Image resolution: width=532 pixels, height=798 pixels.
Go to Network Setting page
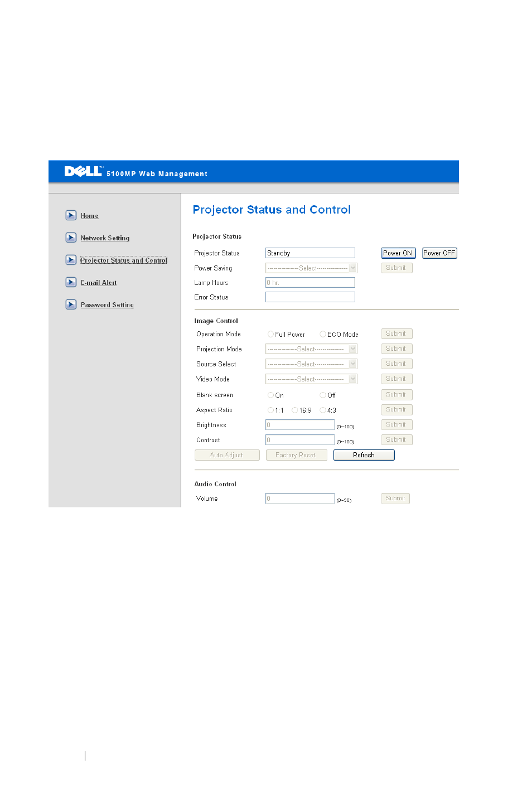pos(105,238)
